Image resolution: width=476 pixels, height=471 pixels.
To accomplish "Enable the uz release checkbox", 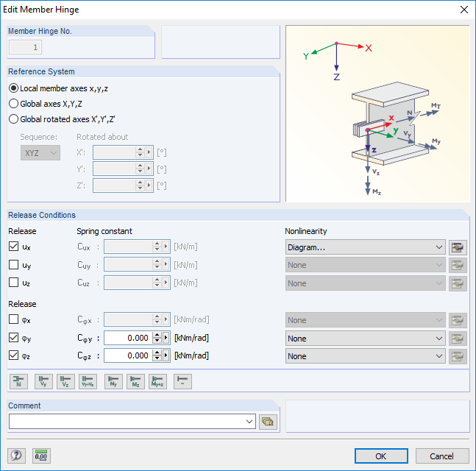I will pyautogui.click(x=13, y=283).
